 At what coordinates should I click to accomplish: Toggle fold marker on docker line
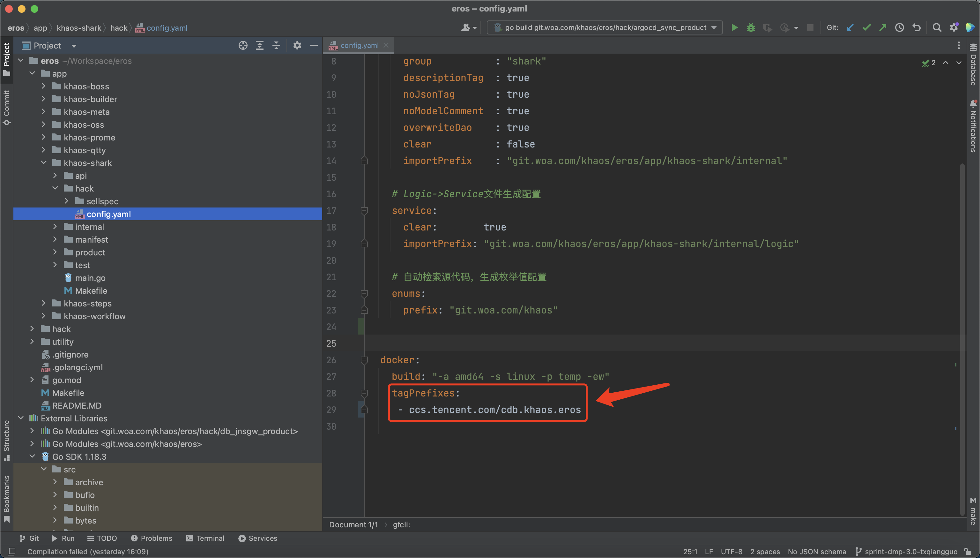click(x=364, y=360)
